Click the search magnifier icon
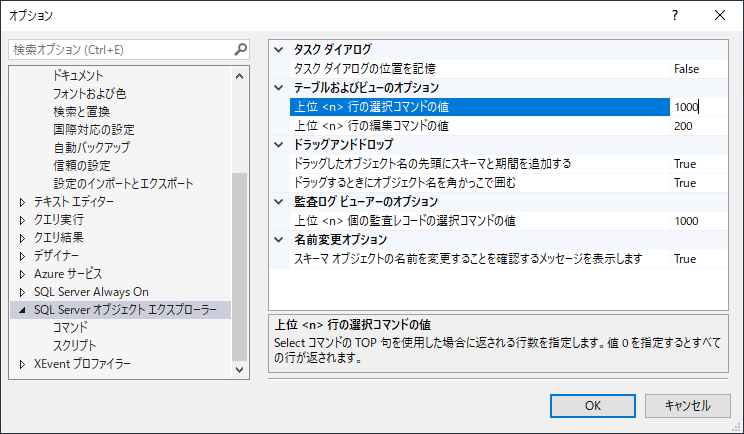The image size is (744, 434). [x=241, y=49]
